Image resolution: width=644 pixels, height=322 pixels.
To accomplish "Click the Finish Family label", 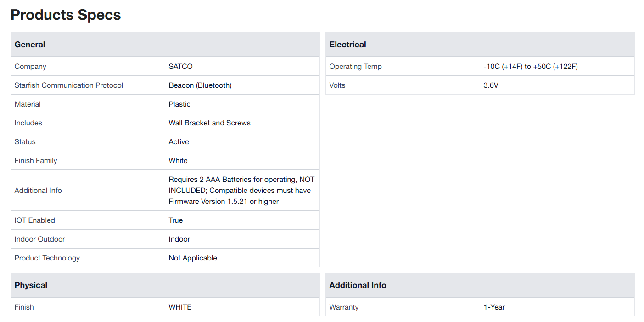I will [x=36, y=161].
